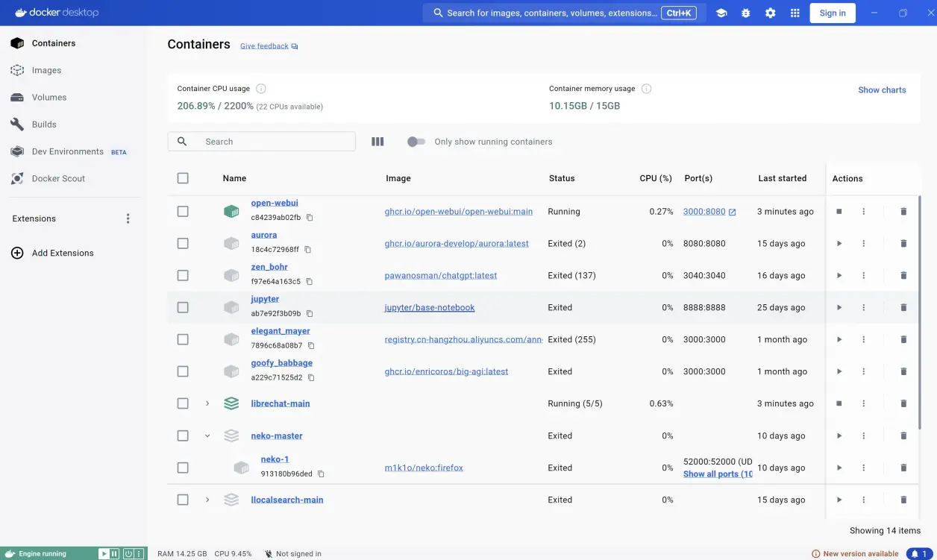
Task: Click the CPU usage info icon
Action: point(261,89)
